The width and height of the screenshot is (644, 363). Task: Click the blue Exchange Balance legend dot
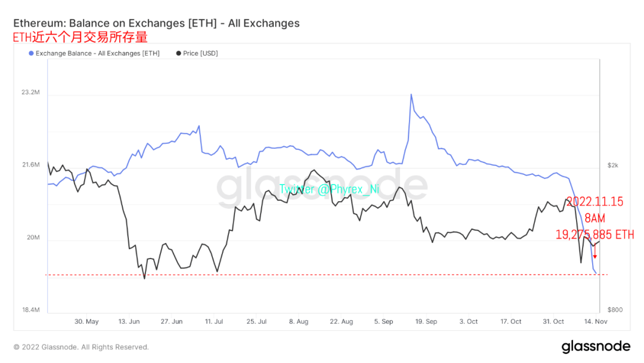click(x=31, y=54)
